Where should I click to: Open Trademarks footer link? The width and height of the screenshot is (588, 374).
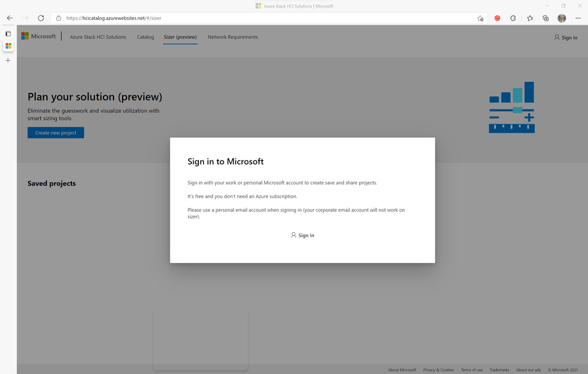pos(499,370)
